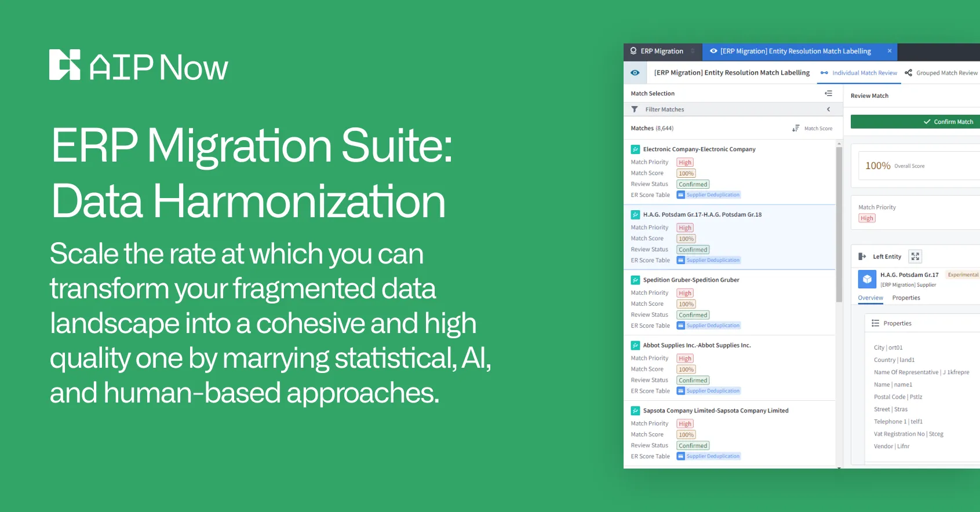This screenshot has height=512, width=980.
Task: Click the 'Telephone 1 | telf1' property
Action: click(898, 422)
